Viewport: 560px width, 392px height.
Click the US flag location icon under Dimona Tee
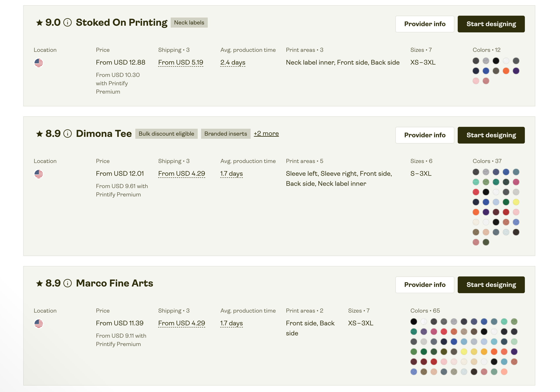38,174
